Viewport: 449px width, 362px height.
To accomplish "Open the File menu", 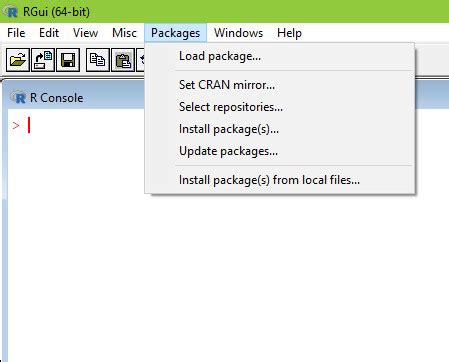I will 16,33.
